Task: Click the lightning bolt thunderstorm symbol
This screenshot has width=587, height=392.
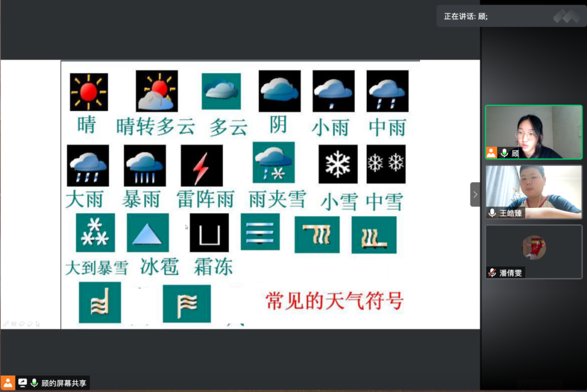Action: point(202,166)
